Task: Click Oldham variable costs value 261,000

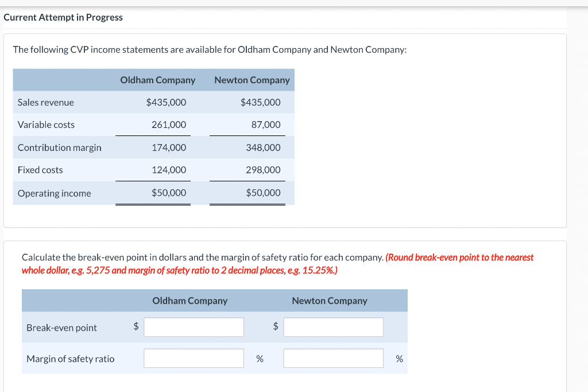Action: [x=169, y=125]
